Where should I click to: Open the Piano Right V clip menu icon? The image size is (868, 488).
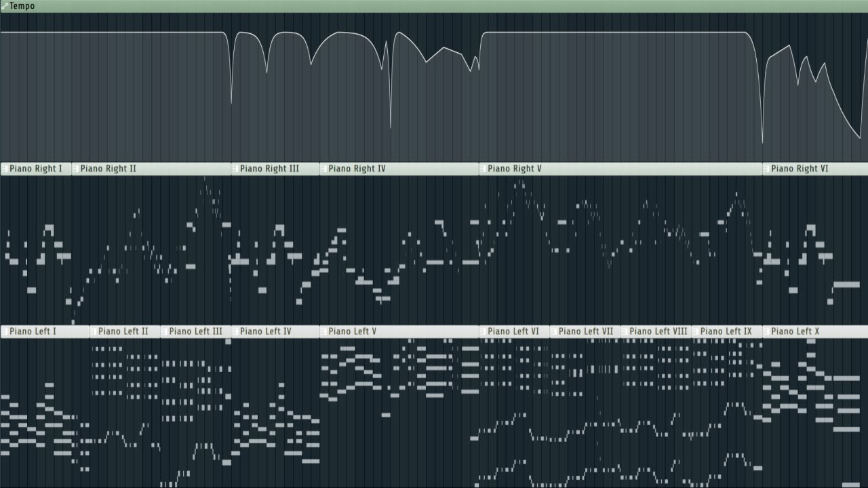[x=483, y=169]
